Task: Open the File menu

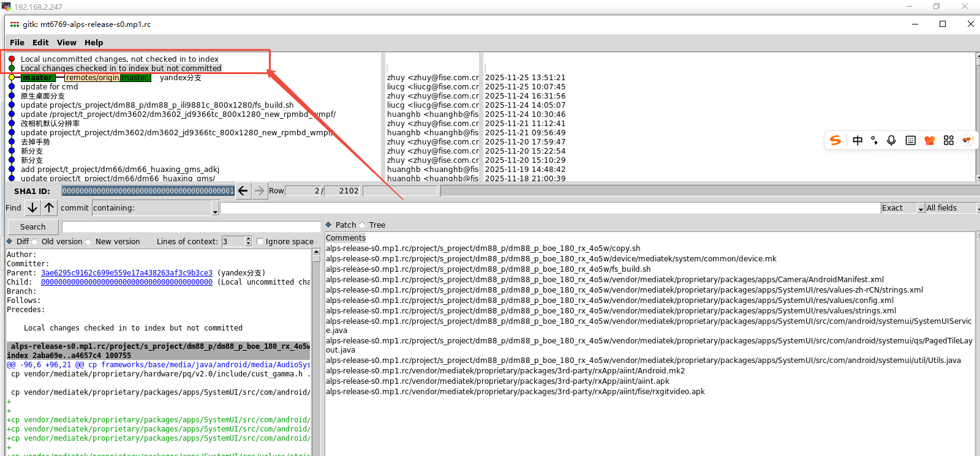Action: click(x=17, y=42)
